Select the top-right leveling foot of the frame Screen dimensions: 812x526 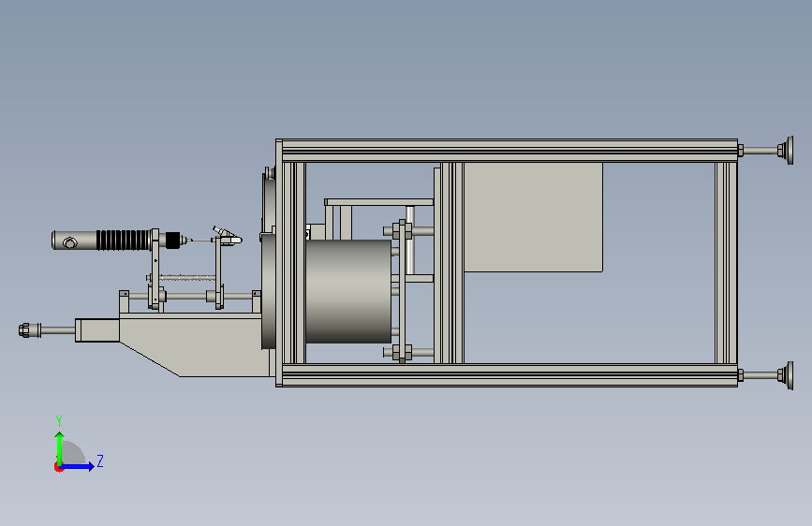tap(786, 150)
